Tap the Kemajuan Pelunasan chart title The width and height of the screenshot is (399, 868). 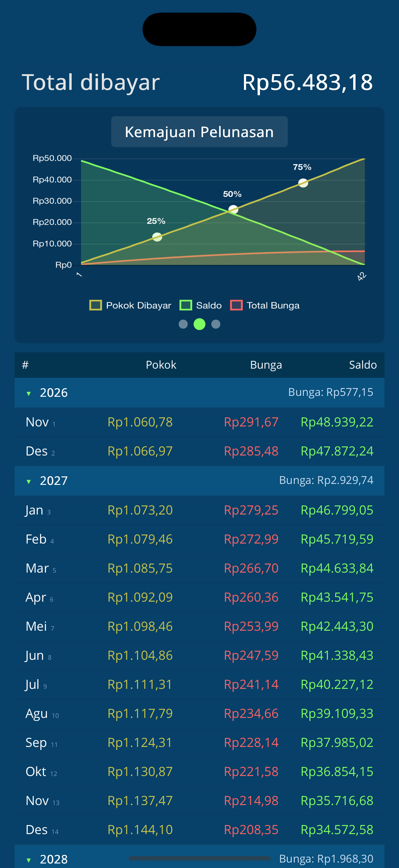click(199, 132)
